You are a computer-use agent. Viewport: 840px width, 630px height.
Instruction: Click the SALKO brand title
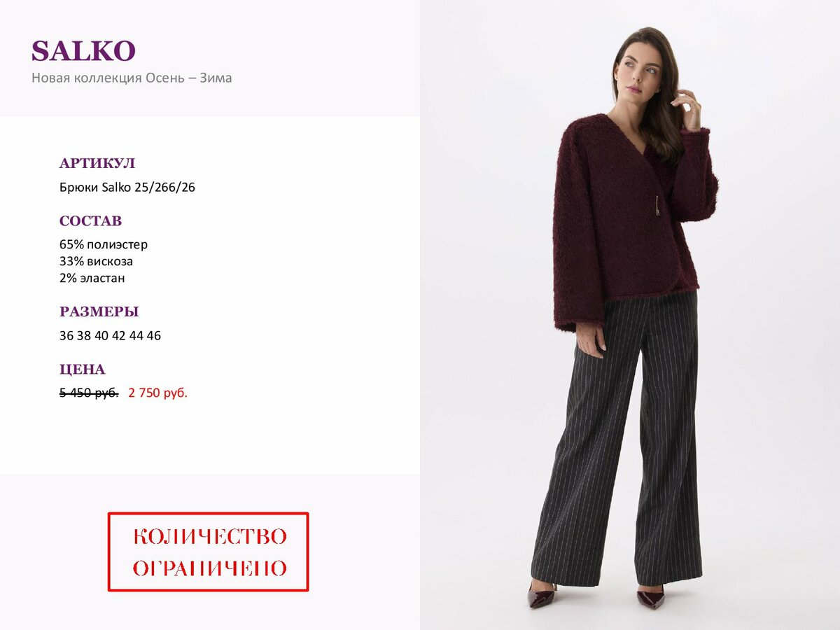83,51
